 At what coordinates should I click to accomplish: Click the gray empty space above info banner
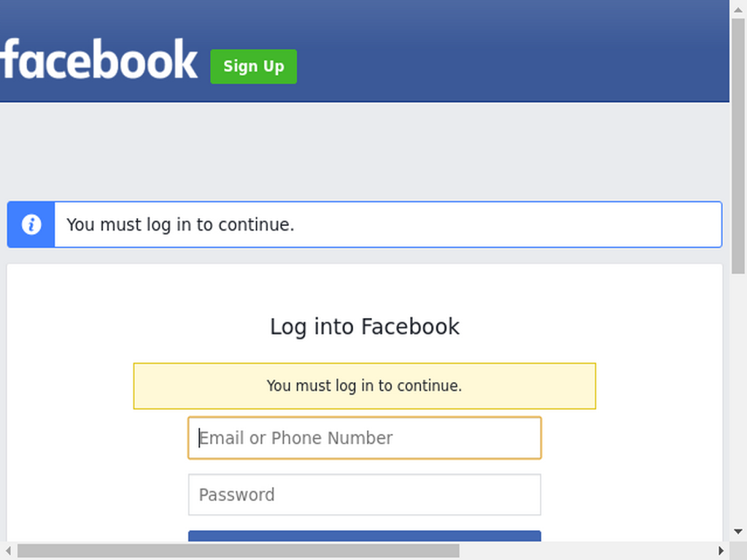(365, 152)
